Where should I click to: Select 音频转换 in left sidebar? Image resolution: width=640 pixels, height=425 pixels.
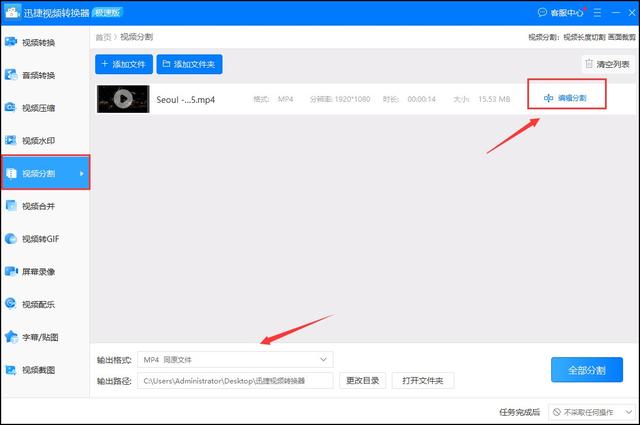(38, 75)
